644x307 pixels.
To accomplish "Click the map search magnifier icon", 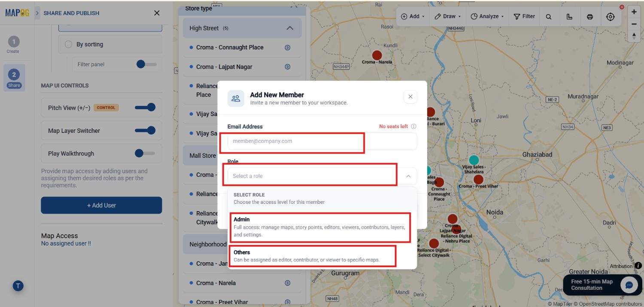I will pos(549,17).
